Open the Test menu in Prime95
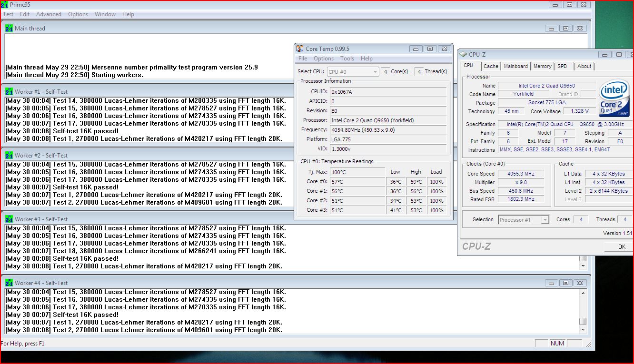Screen dimensions: 634x364 (8, 14)
